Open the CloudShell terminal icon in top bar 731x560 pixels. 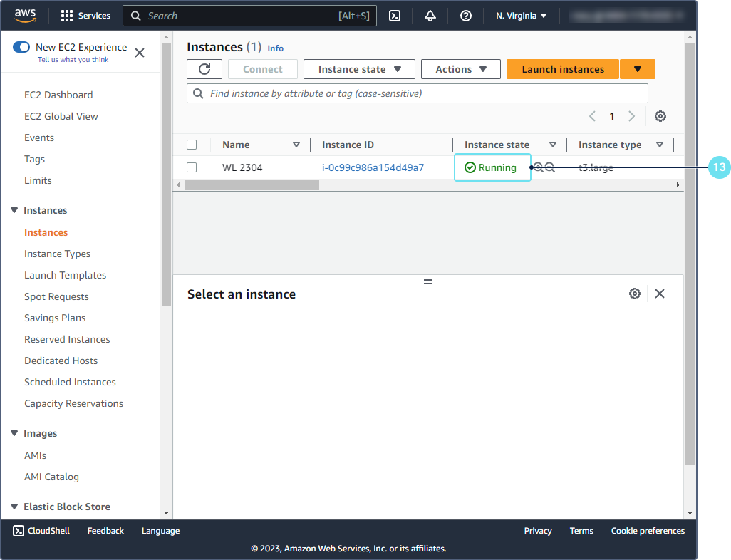point(394,16)
